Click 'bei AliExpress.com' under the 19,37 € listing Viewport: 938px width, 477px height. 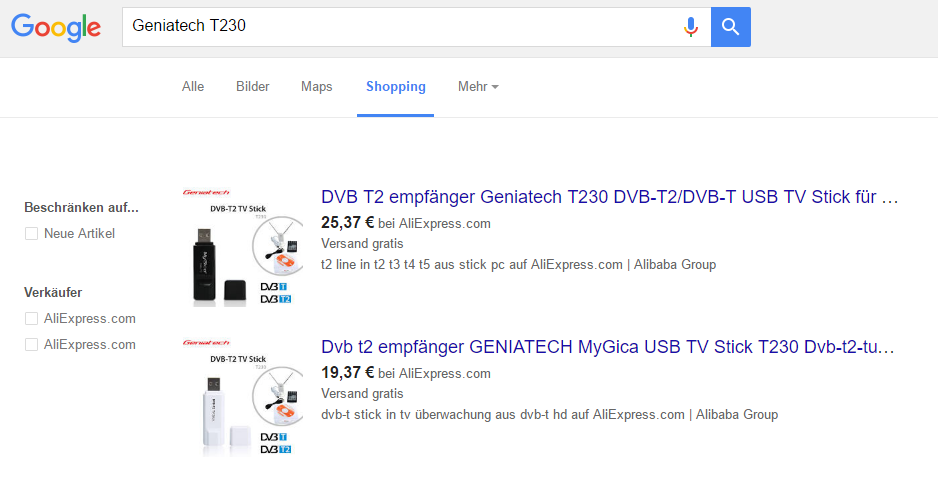click(x=434, y=374)
